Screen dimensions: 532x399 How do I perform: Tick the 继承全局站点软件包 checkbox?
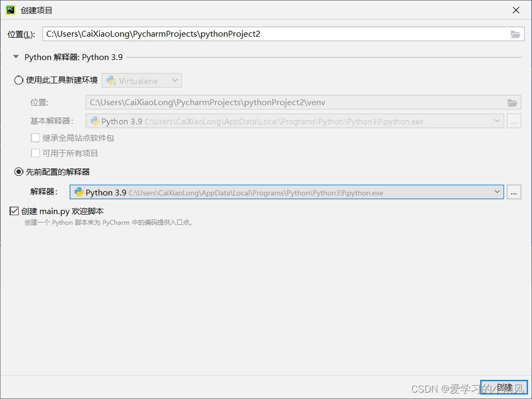[x=35, y=138]
